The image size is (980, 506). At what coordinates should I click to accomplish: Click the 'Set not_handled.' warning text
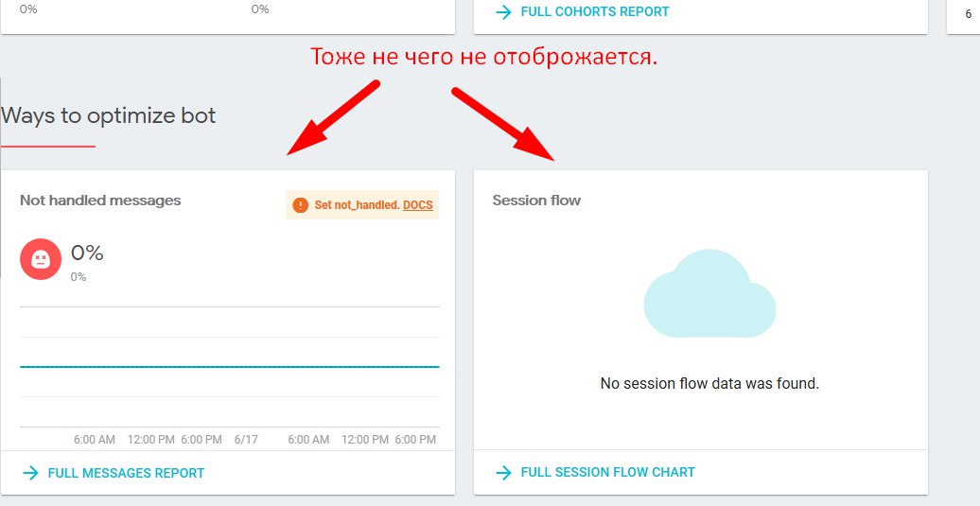point(357,205)
